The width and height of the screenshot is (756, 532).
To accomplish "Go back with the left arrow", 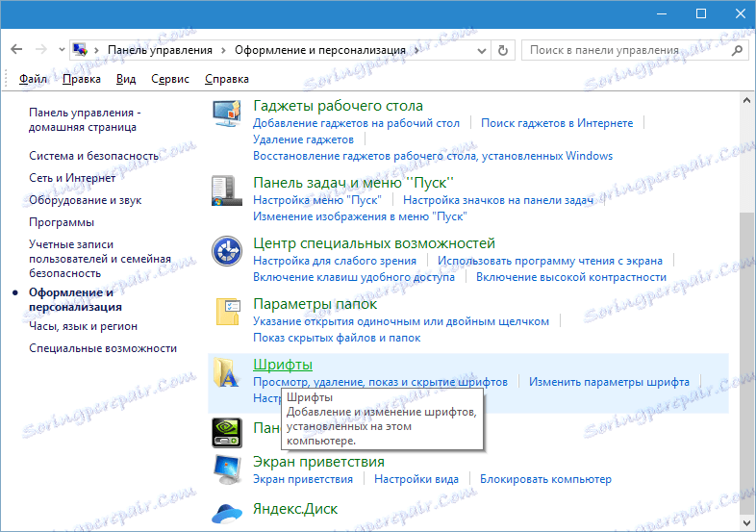I will (16, 50).
